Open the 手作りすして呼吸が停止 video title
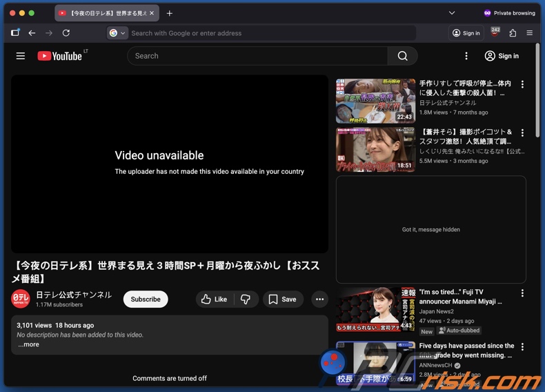The width and height of the screenshot is (545, 392). point(465,88)
